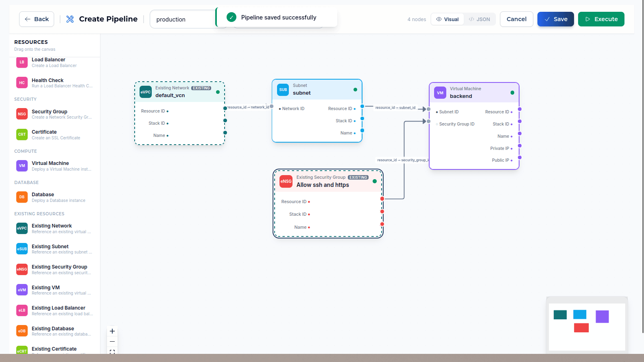The height and width of the screenshot is (362, 644).
Task: Switch to JSON view mode
Action: (x=479, y=19)
